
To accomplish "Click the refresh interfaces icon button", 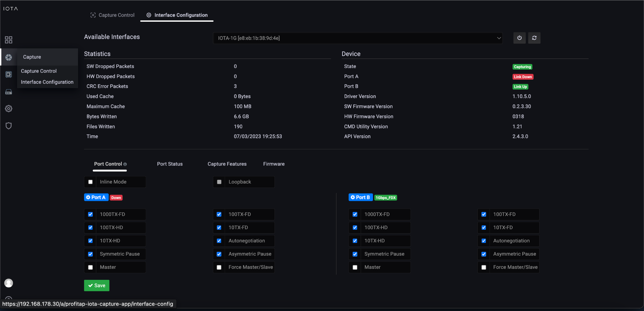I will coord(534,38).
